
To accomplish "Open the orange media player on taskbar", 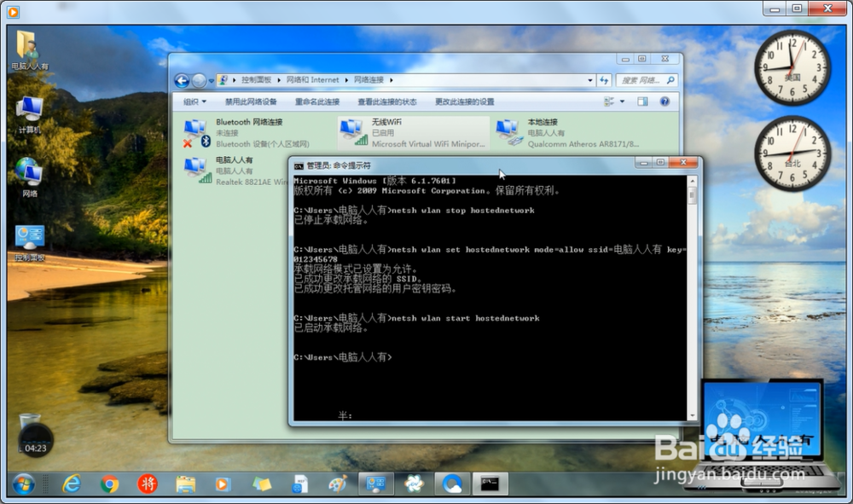I will [223, 484].
